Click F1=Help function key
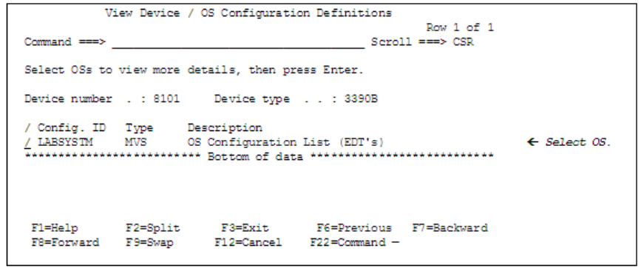Viewport: 644px width, 274px height. 55,228
